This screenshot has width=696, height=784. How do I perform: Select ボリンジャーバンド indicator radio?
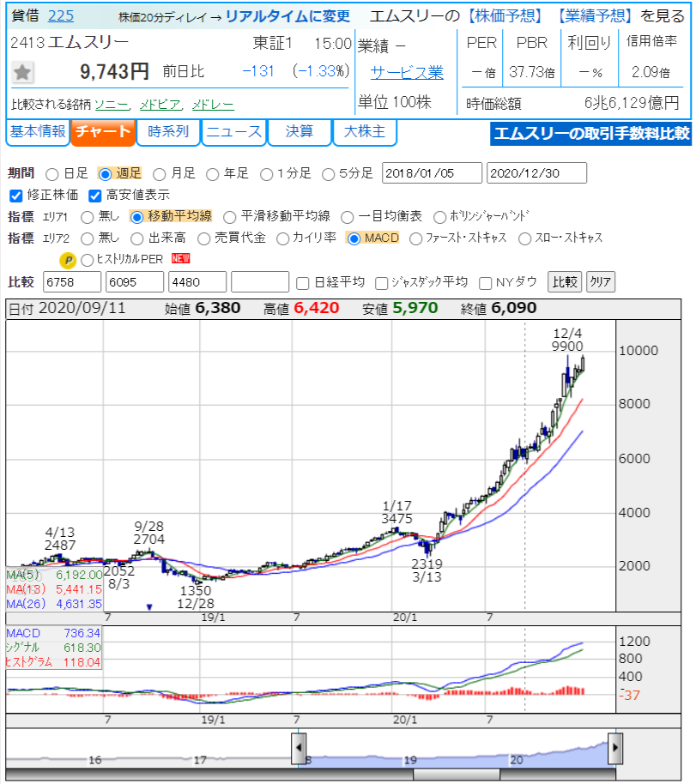[439, 217]
